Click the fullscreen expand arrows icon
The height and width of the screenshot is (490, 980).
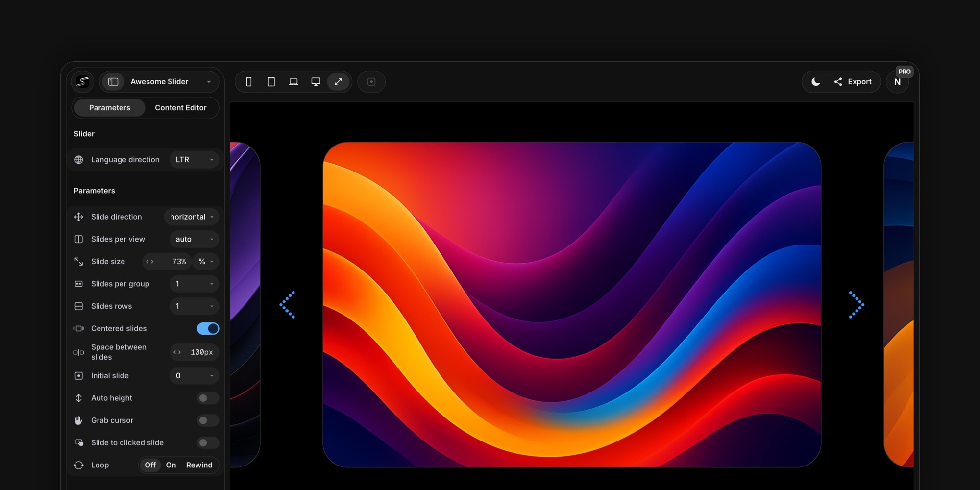pyautogui.click(x=338, y=82)
